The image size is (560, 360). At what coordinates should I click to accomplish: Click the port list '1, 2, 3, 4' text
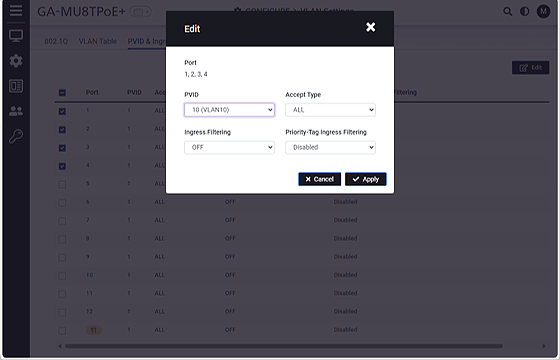click(196, 74)
